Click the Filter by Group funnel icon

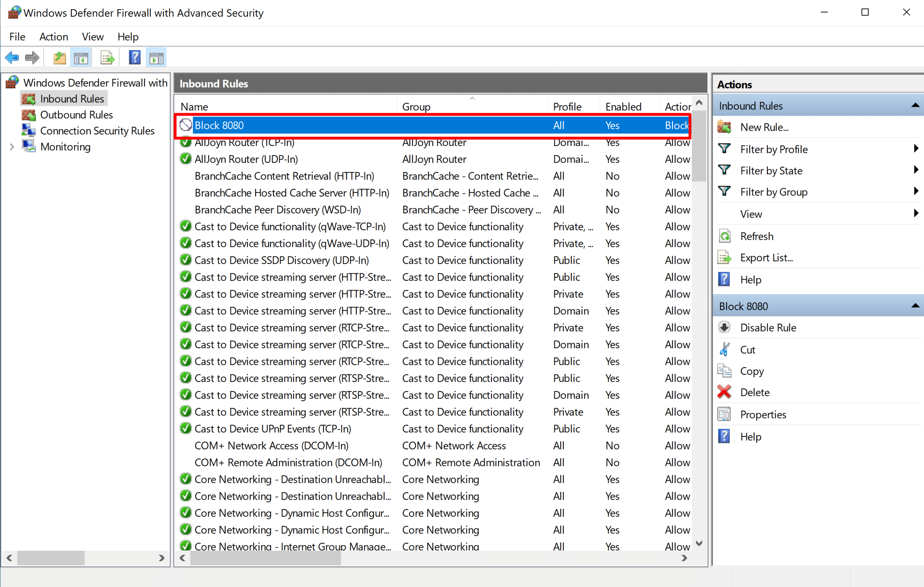(x=725, y=191)
